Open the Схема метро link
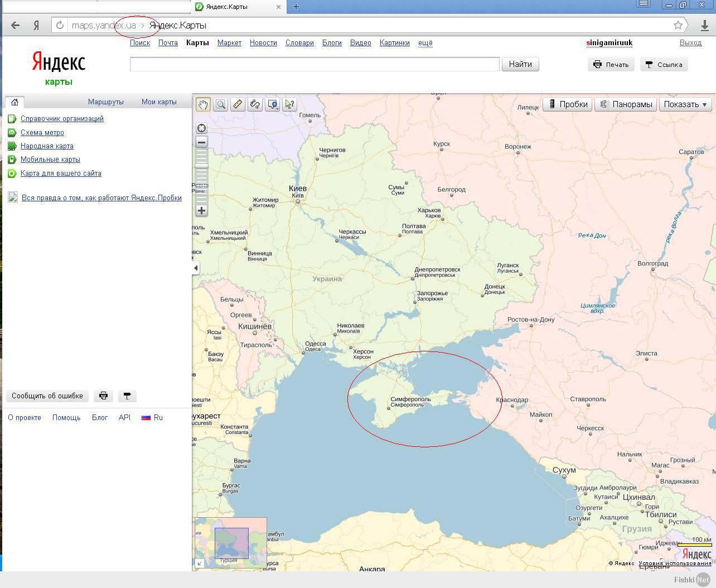Viewport: 716px width, 588px height. (42, 133)
